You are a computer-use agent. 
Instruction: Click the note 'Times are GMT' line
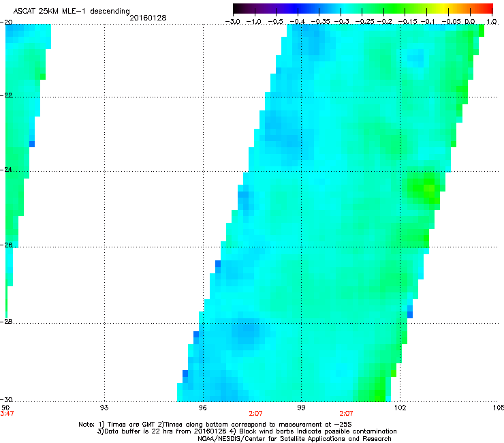point(215,425)
